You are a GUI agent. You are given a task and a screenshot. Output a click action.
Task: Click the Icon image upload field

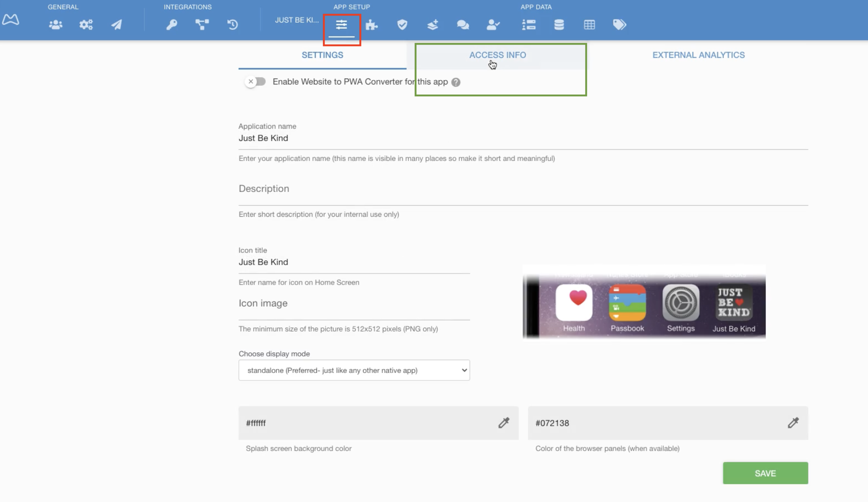coord(354,303)
